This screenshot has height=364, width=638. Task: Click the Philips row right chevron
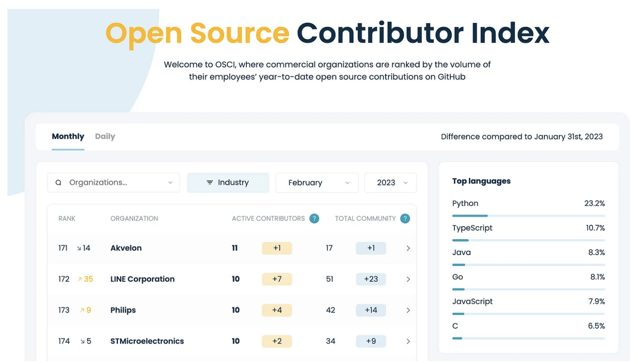pos(408,310)
